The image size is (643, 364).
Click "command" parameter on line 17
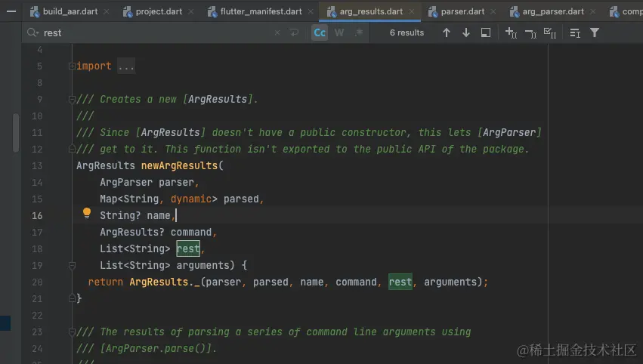point(191,232)
